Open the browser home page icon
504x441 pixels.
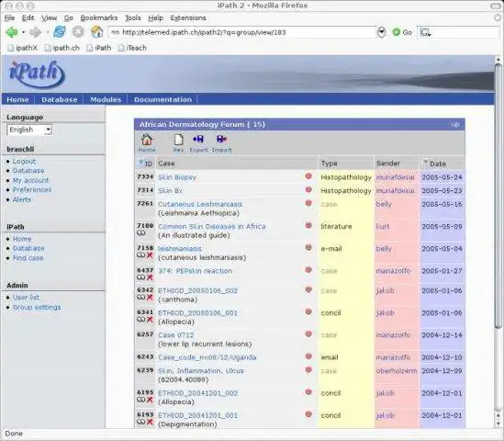coord(96,32)
